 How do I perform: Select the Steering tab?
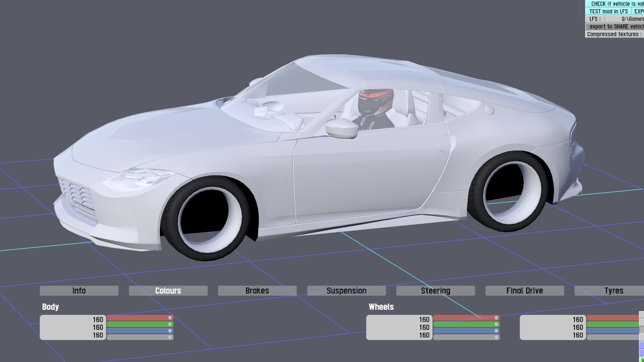click(x=436, y=291)
